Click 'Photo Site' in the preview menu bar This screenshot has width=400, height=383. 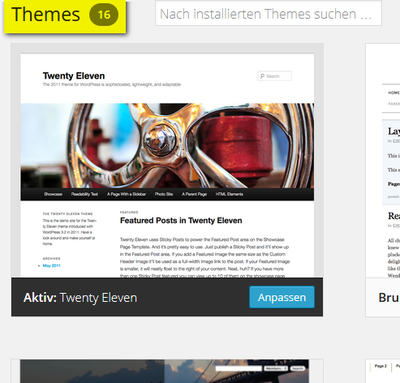coord(164,194)
